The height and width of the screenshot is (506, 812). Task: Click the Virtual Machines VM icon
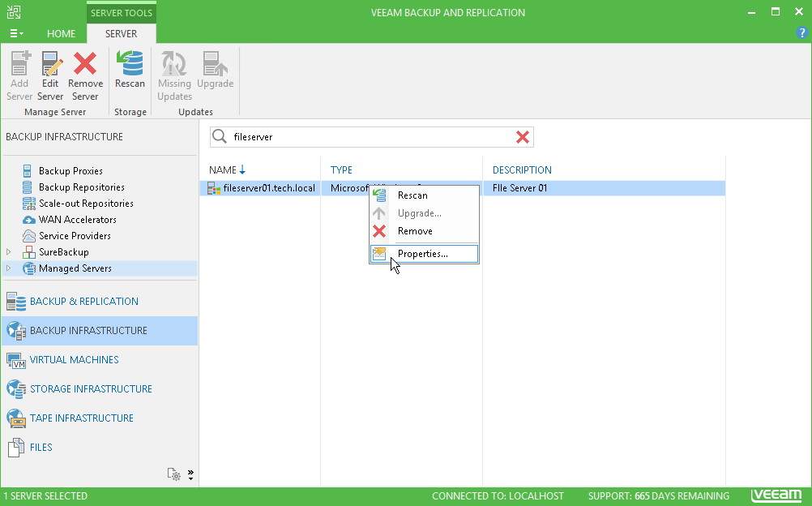(x=16, y=360)
